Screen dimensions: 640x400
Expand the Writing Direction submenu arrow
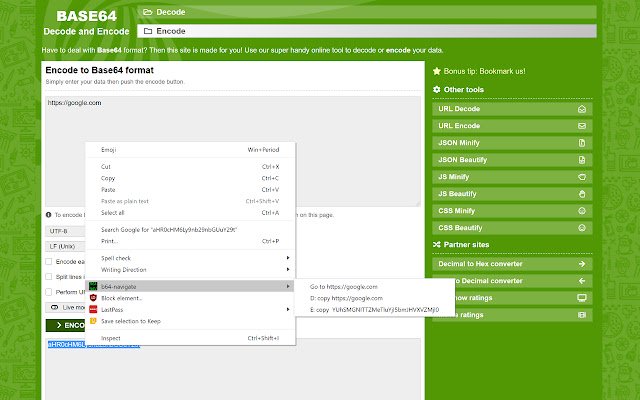[288, 269]
